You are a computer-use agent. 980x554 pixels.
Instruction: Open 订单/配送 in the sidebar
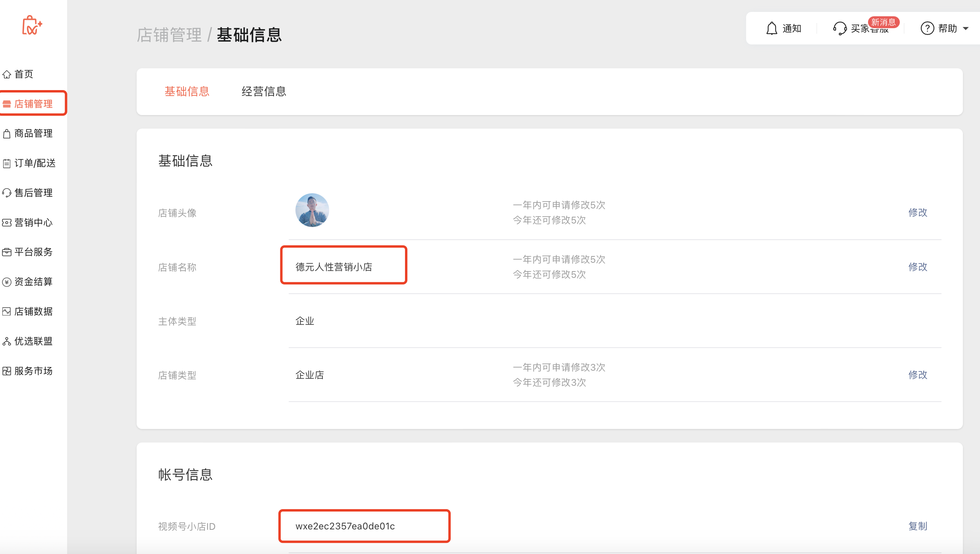click(x=35, y=163)
